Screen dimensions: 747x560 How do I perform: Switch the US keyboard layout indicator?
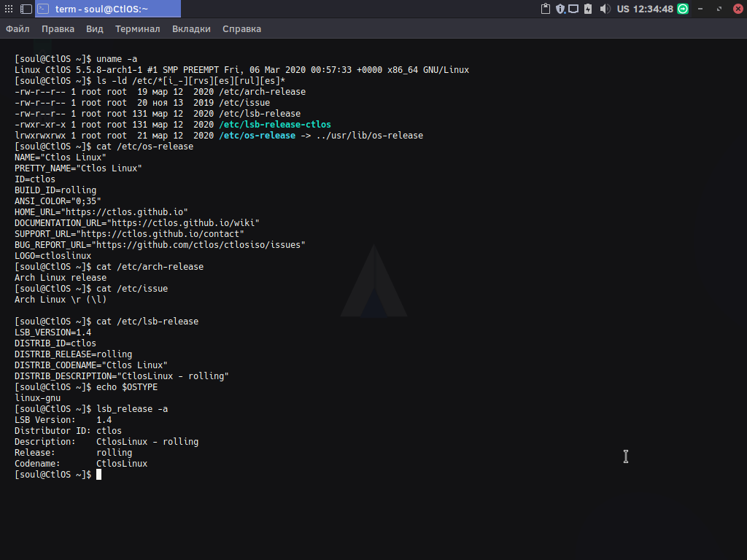click(623, 9)
